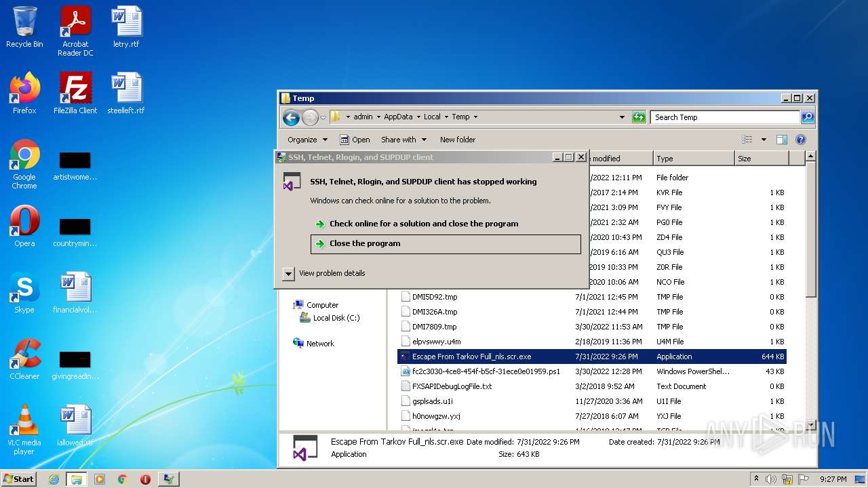The image size is (868, 488).
Task: Click Windows Media Player taskbar icon
Action: 100,479
